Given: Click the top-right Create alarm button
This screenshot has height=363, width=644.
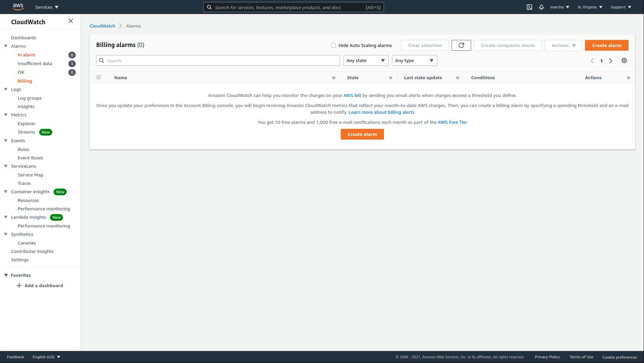Looking at the screenshot, I should click(x=607, y=45).
